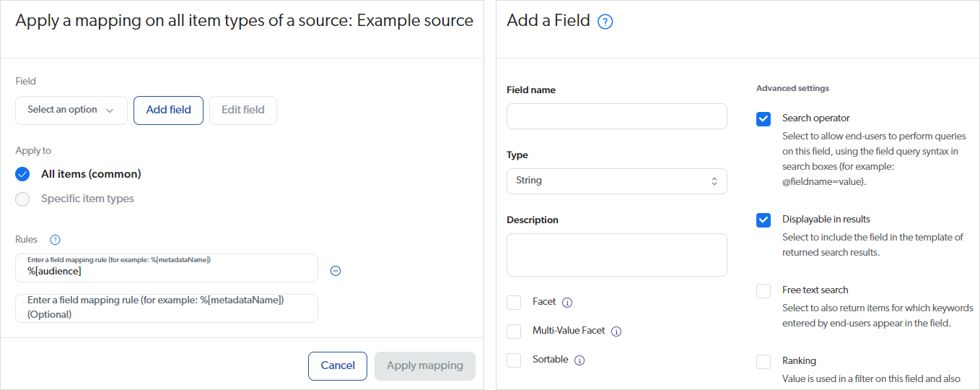This screenshot has height=390, width=980.
Task: Click the Advanced settings heading text
Action: [792, 89]
